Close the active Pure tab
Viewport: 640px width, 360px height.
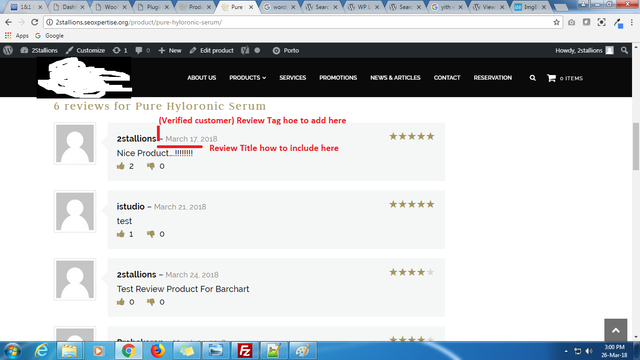coord(251,7)
